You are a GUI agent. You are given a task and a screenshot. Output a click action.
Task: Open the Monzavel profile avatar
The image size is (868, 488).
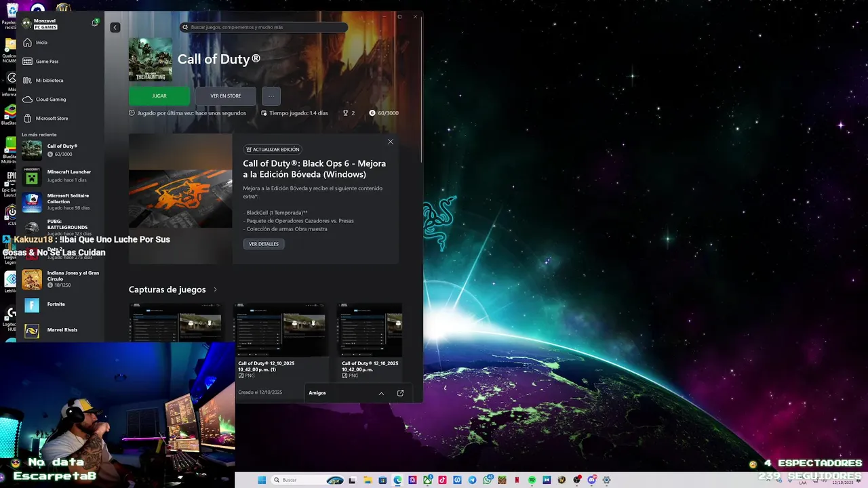26,23
